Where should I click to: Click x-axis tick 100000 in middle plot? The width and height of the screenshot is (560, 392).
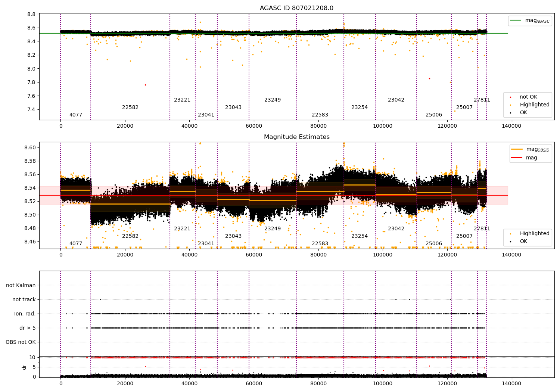click(383, 255)
